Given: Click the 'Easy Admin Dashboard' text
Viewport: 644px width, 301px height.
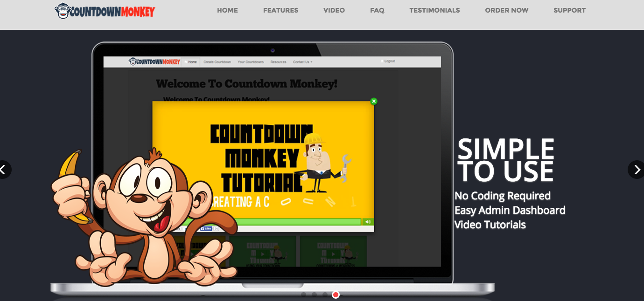Looking at the screenshot, I should [510, 210].
